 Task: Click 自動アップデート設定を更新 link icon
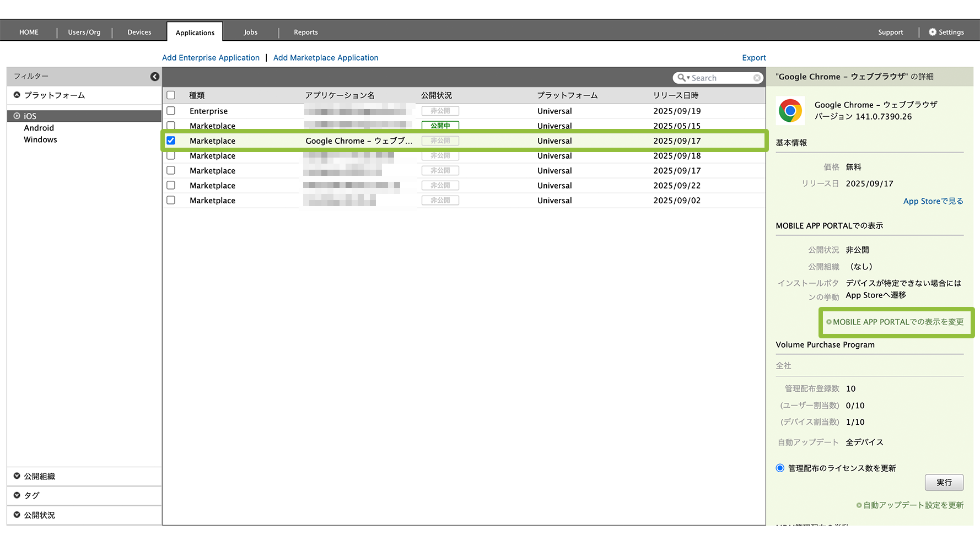pyautogui.click(x=859, y=505)
